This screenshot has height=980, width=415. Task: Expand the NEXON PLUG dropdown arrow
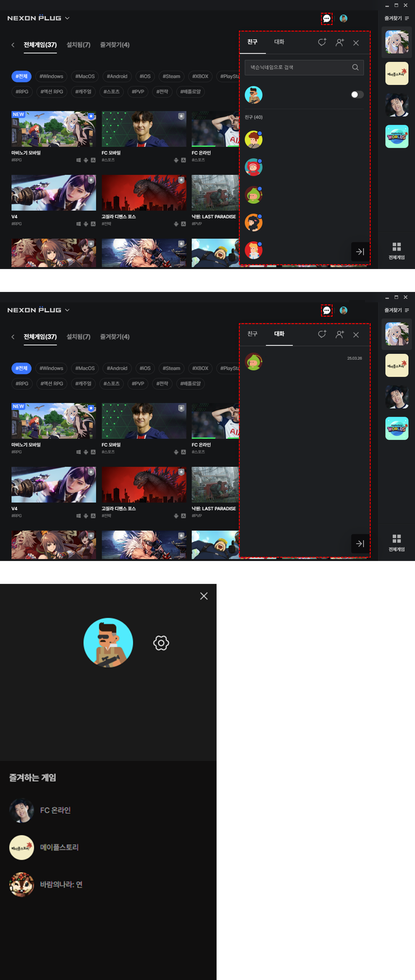coord(67,18)
